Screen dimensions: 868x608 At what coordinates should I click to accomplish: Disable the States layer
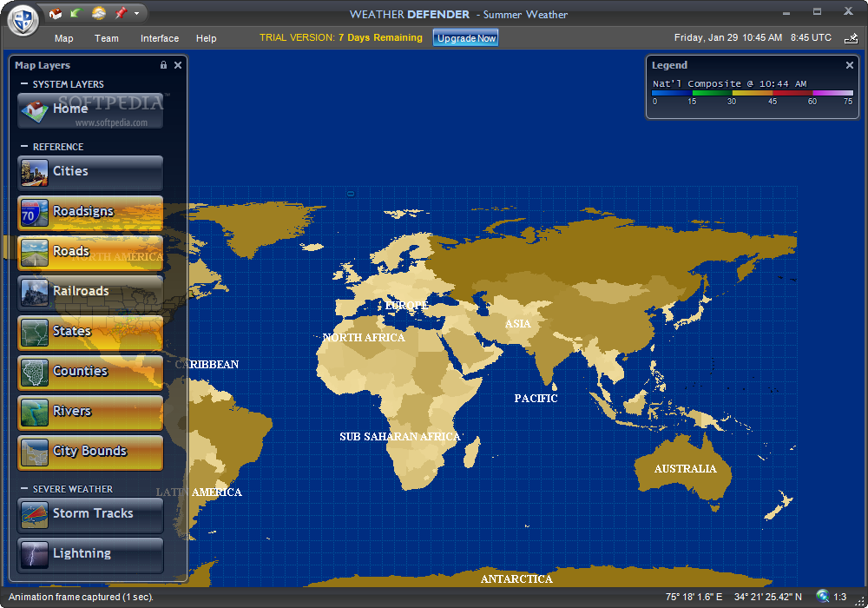90,333
